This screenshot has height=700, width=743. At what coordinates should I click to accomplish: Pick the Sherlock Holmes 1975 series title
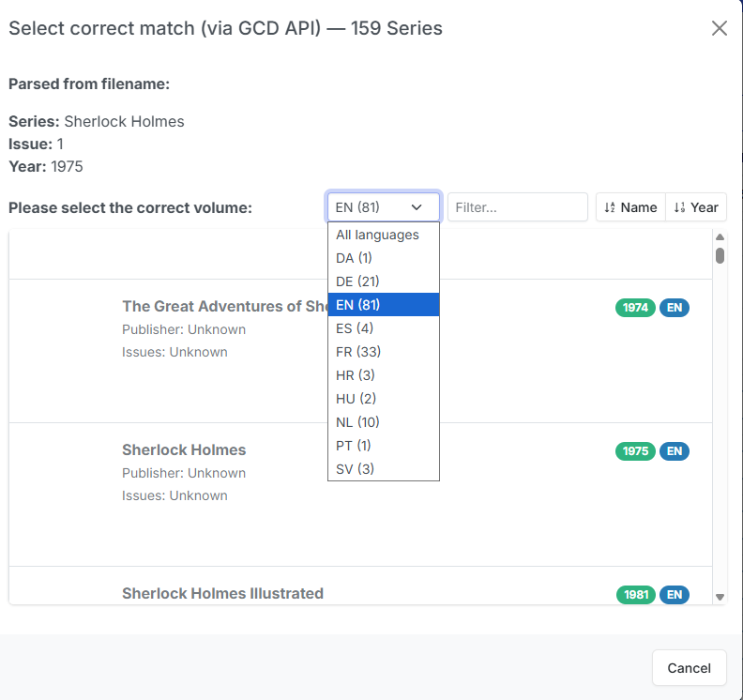[184, 449]
